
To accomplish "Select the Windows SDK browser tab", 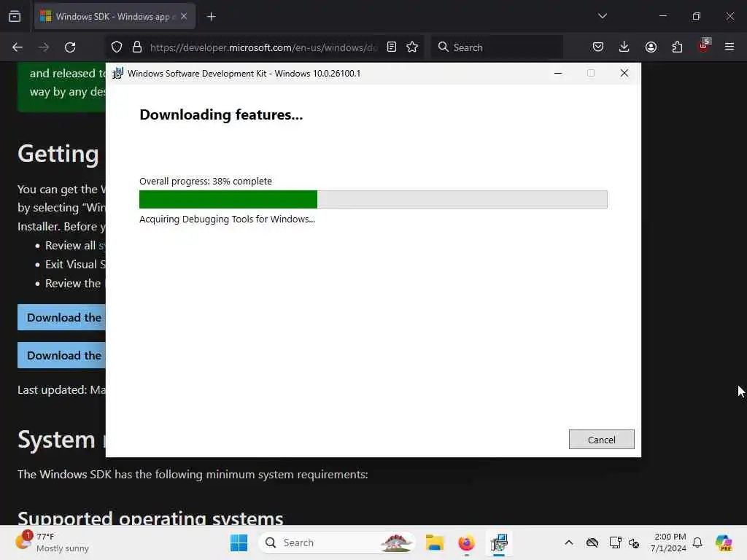I will pyautogui.click(x=115, y=16).
